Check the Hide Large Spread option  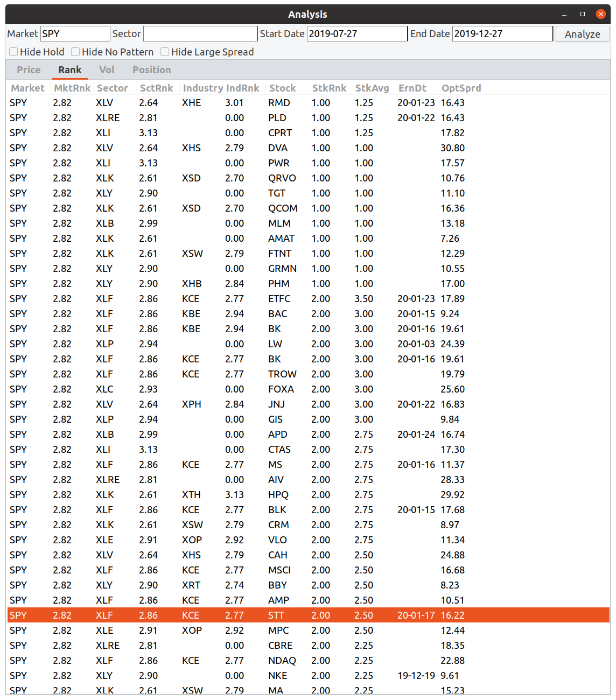165,52
